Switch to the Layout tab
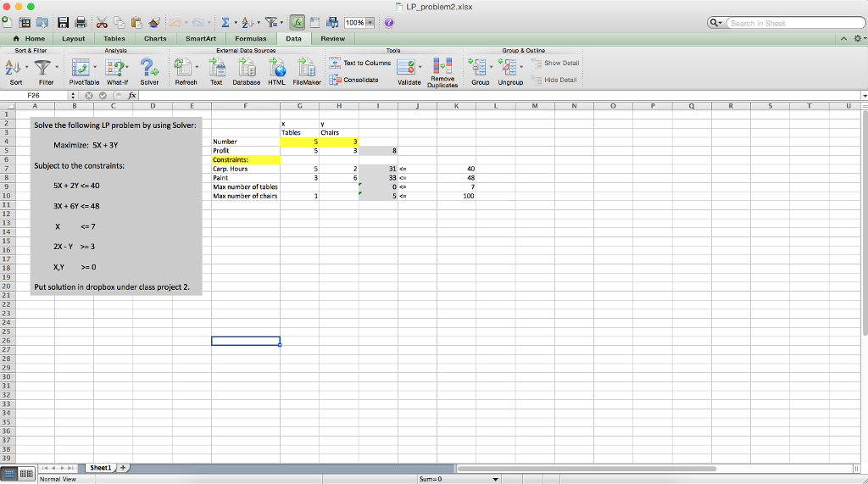868x484 pixels. point(73,39)
